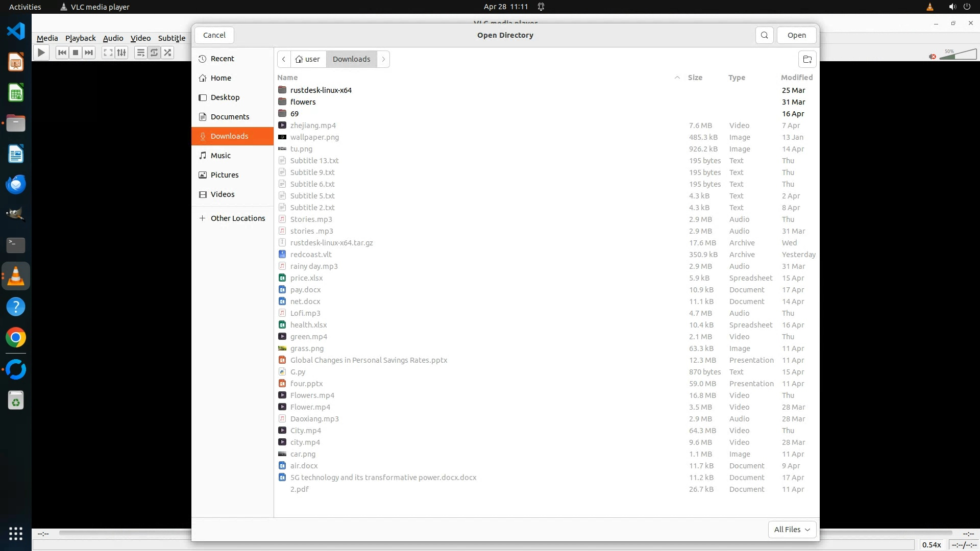Viewport: 980px width, 551px height.
Task: Toggle the loop repeat mode button
Action: tap(154, 53)
